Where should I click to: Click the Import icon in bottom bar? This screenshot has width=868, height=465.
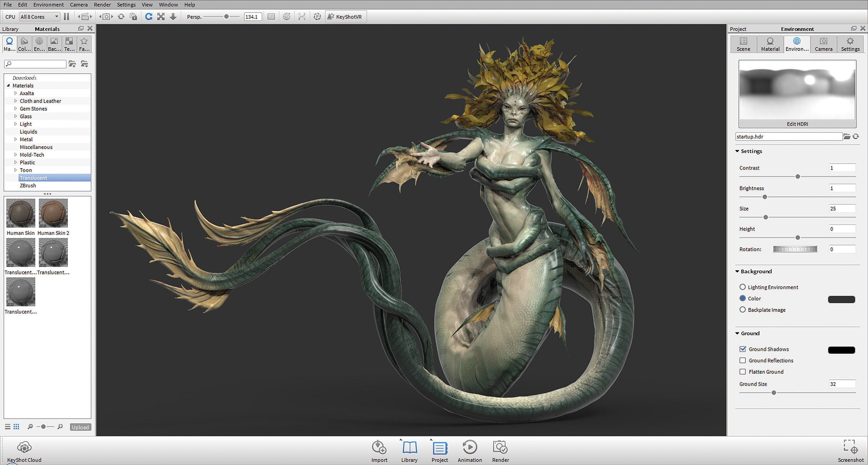(x=379, y=451)
